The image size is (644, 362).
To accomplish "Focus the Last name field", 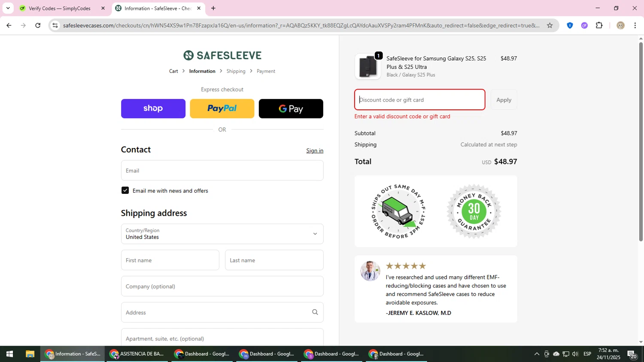I will pyautogui.click(x=274, y=260).
